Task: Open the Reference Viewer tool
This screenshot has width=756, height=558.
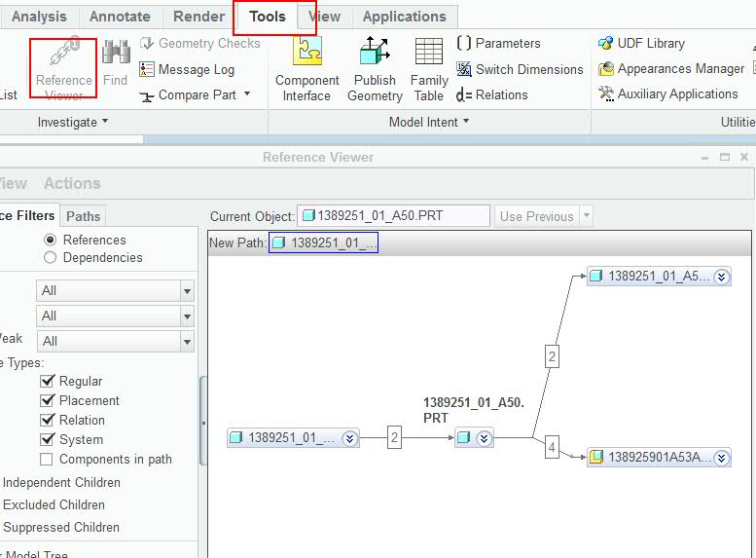Action: pos(63,68)
